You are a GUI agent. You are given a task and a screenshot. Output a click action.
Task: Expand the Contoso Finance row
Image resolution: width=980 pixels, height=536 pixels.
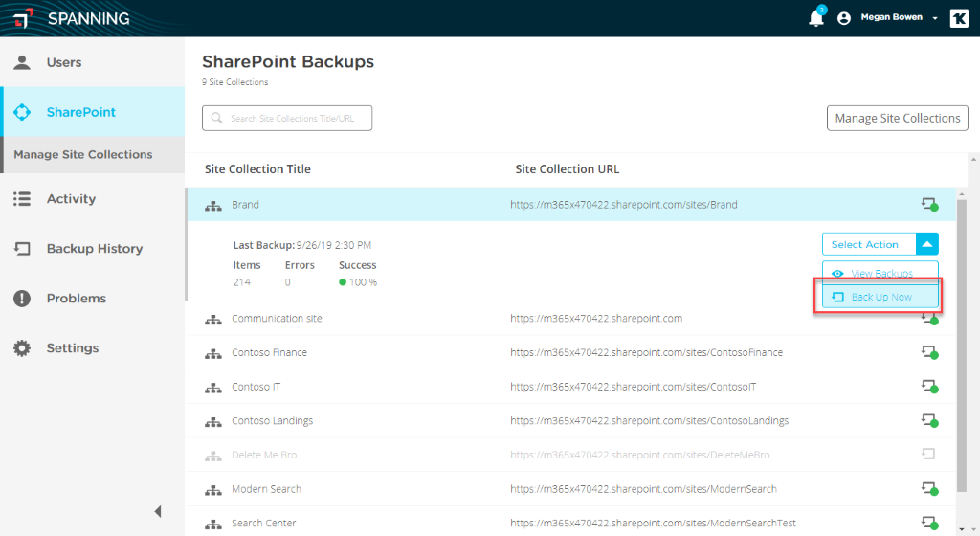pyautogui.click(x=570, y=352)
